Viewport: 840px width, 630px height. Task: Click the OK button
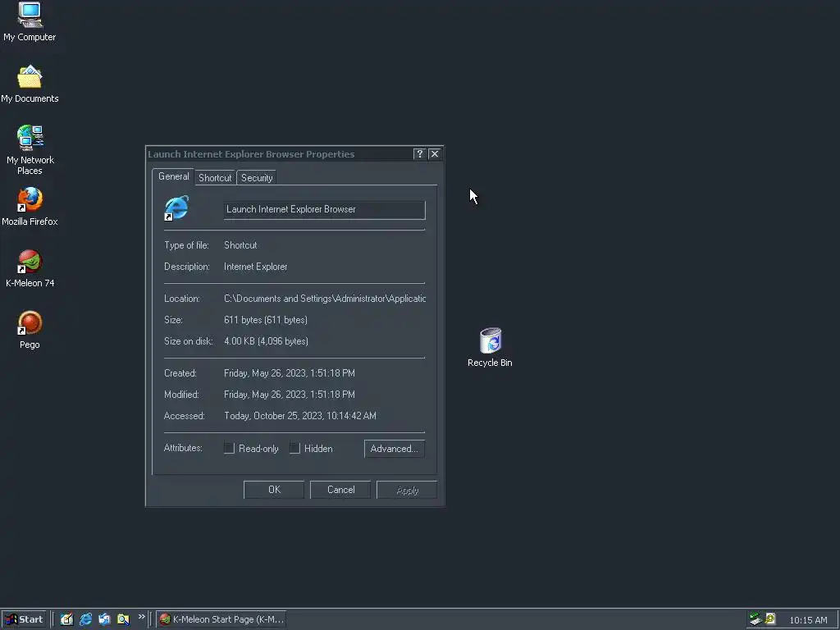click(x=274, y=490)
